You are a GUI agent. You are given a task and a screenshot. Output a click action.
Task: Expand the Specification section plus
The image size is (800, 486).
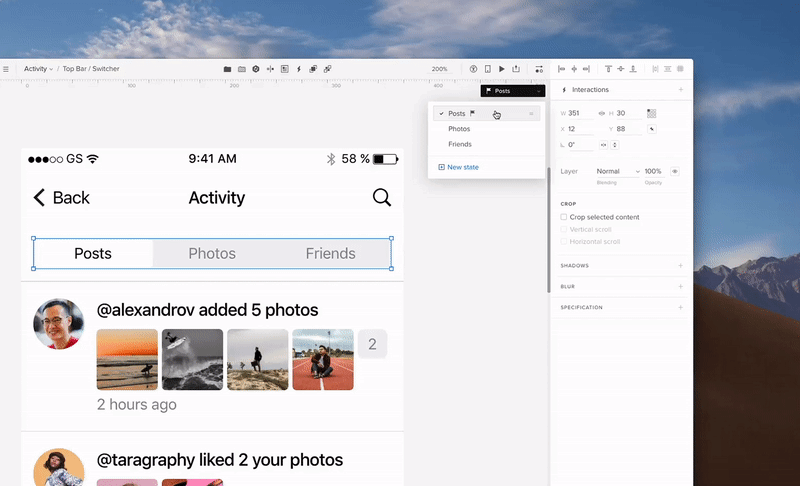(x=681, y=308)
